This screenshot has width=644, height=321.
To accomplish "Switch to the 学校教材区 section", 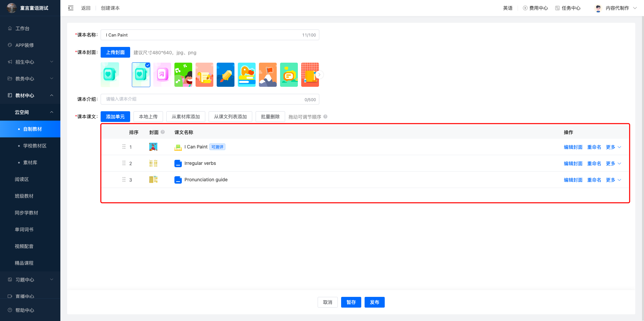I will (x=35, y=146).
